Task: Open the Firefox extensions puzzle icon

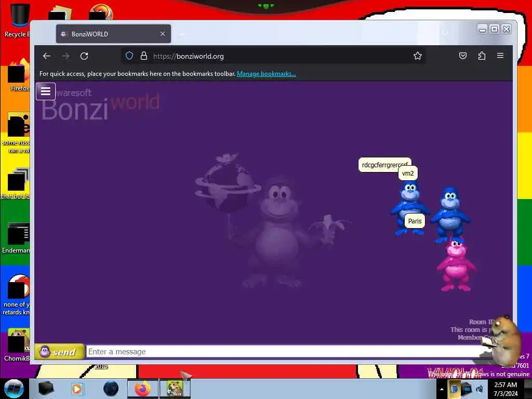Action: [x=482, y=56]
